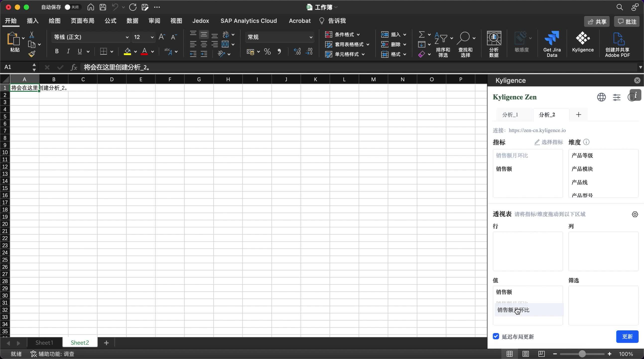Toggle italic formatting

click(68, 51)
